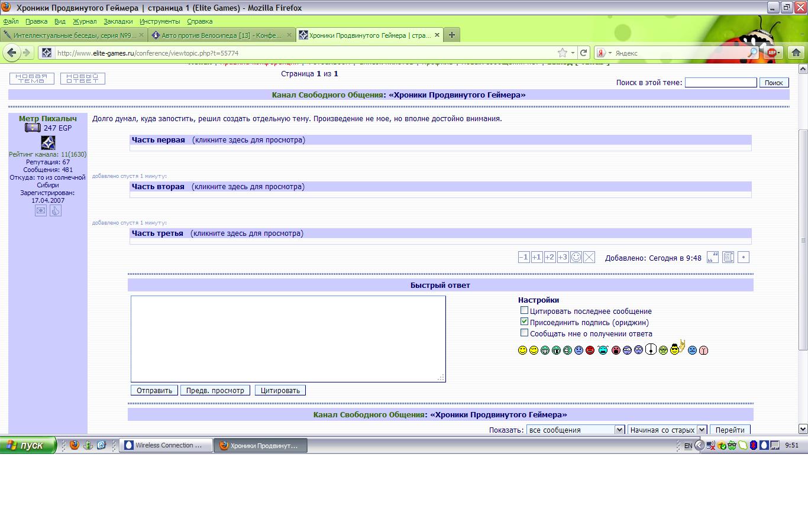This screenshot has height=532, width=808.
Task: Click the -1 rating icon
Action: pyautogui.click(x=523, y=257)
